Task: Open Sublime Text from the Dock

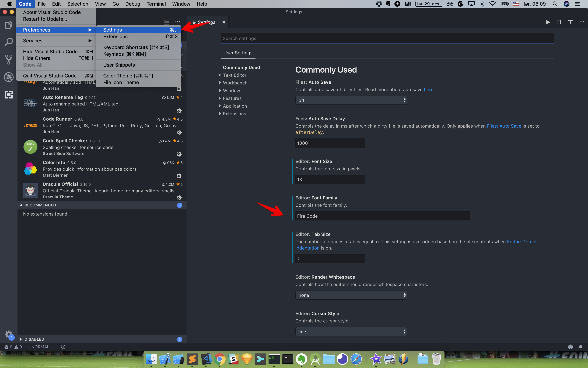Action: point(192,359)
